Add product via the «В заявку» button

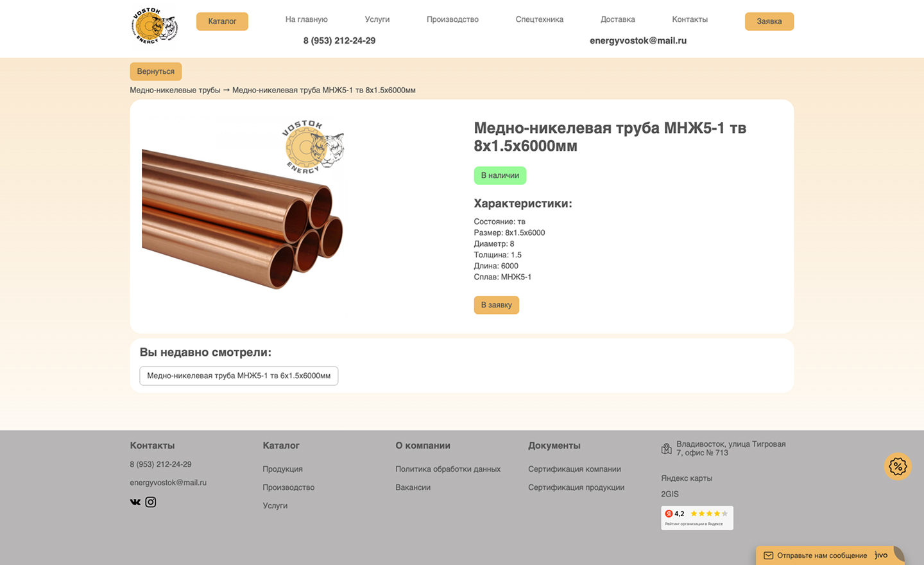[496, 305]
